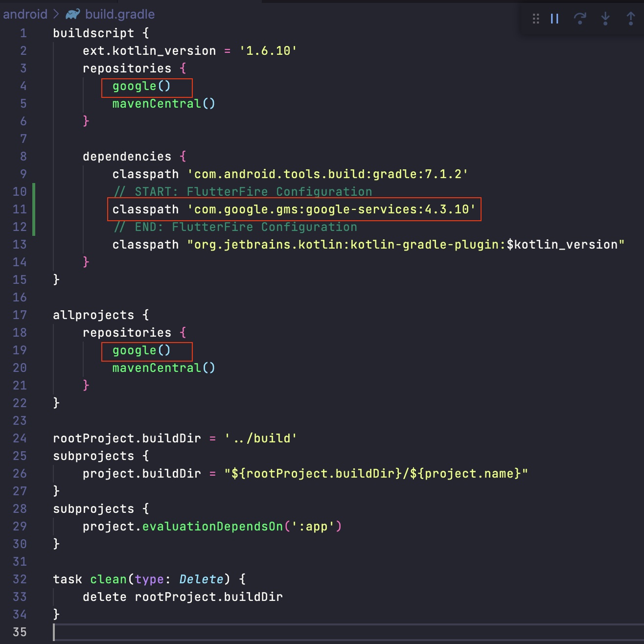Click 'com.google.gms:google-services:4.3.10' string

(332, 209)
